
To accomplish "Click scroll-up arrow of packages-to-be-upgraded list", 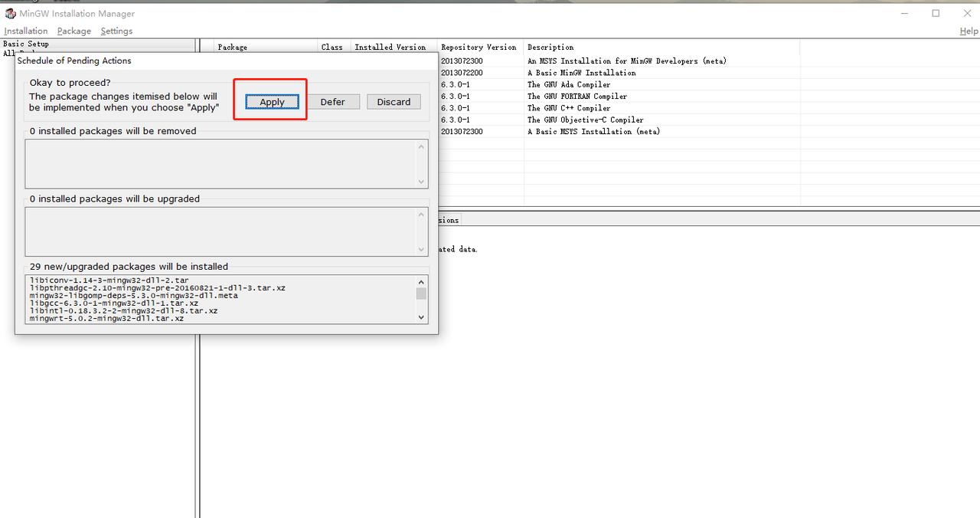I will coord(421,214).
